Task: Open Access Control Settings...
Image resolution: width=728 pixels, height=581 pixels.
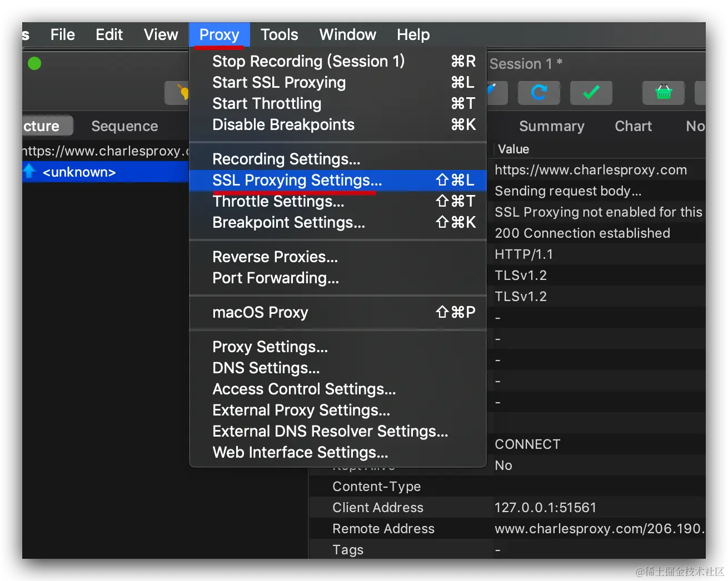Action: tap(338, 389)
